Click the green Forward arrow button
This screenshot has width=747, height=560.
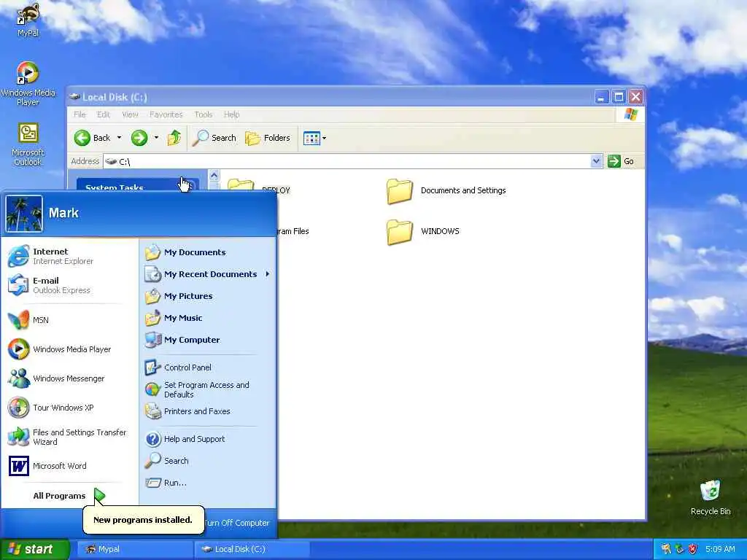pos(139,138)
